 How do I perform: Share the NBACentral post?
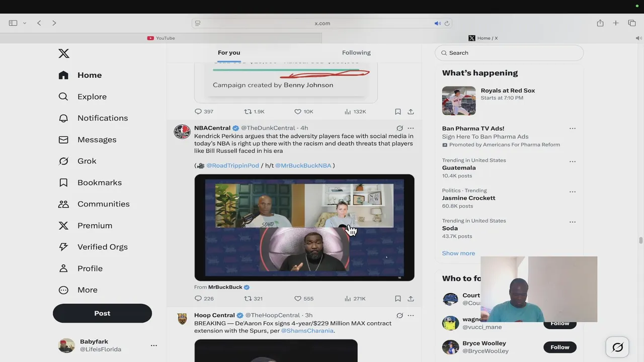(x=411, y=299)
